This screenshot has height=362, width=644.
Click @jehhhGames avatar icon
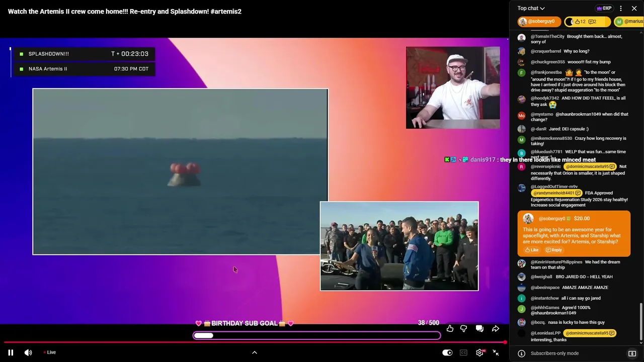point(522,309)
